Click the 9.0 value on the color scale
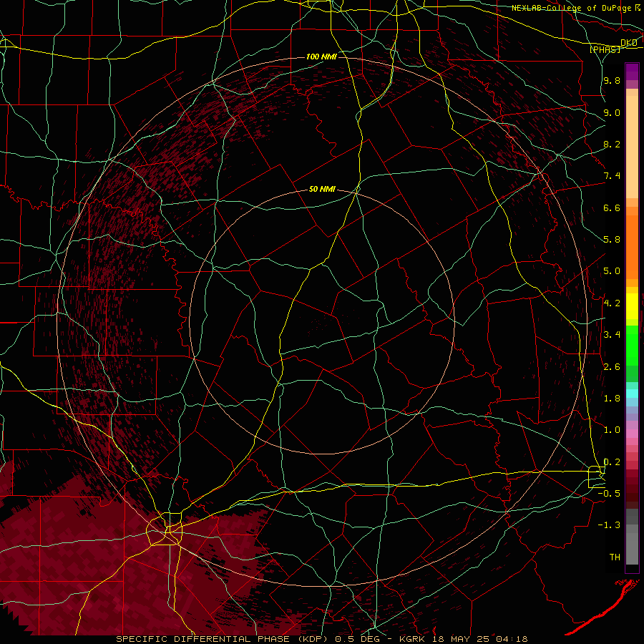 click(612, 112)
